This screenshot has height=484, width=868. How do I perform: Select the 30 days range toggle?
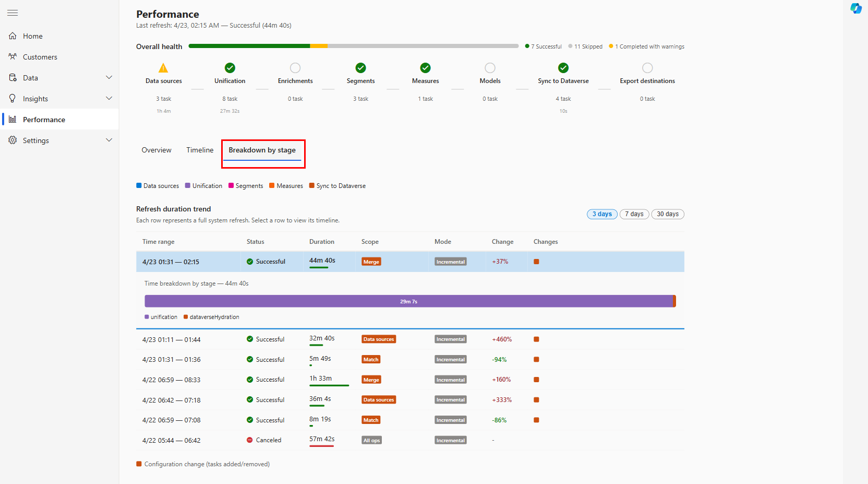(x=668, y=214)
